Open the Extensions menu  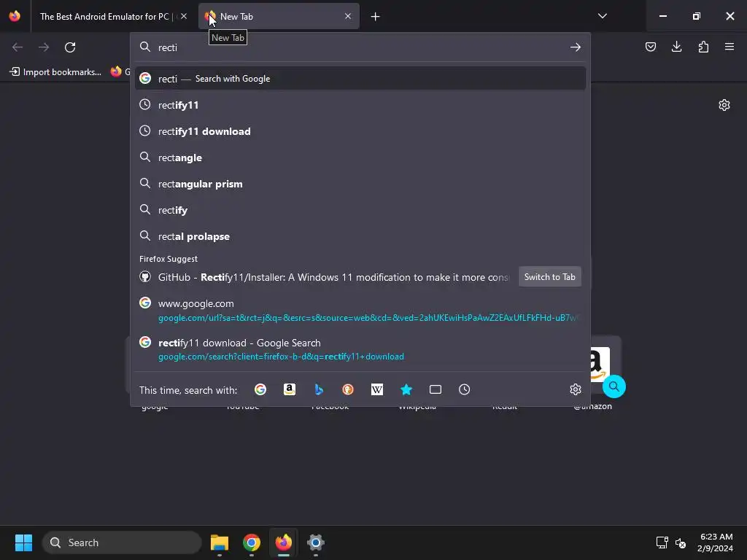[703, 47]
